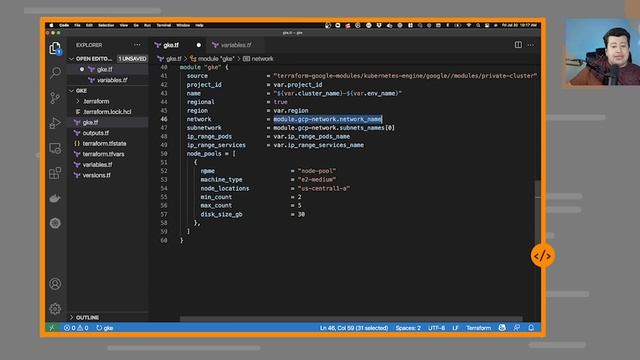Screen dimensions: 640x360
Task: Select gke.tf under Open Editors
Action: [x=104, y=69]
